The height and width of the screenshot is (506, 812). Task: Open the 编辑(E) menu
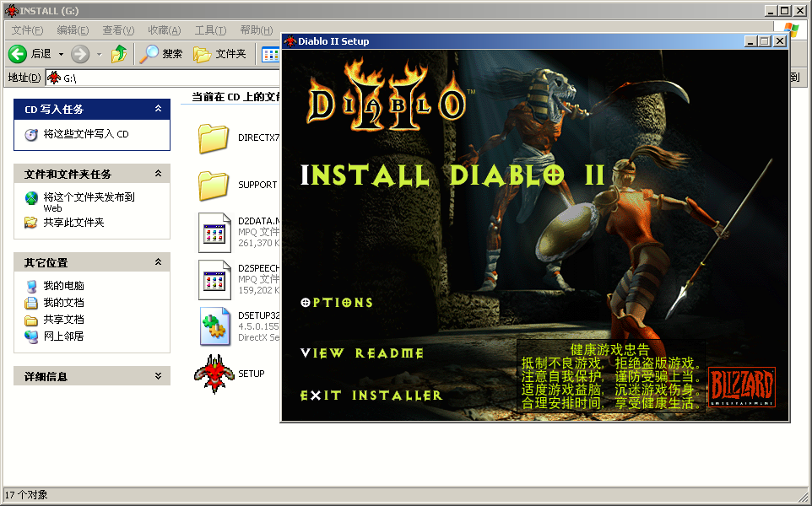coord(73,30)
